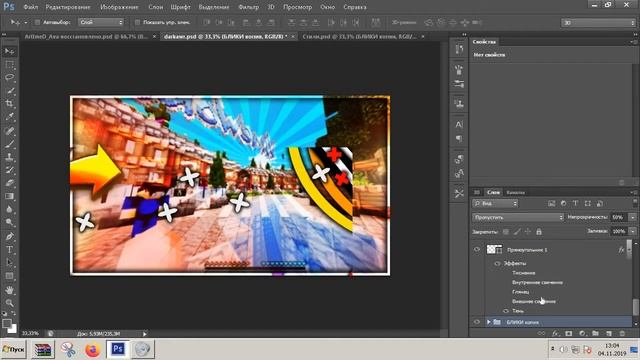Click the Windows Пуск start button
The width and height of the screenshot is (640, 360).
(13, 349)
